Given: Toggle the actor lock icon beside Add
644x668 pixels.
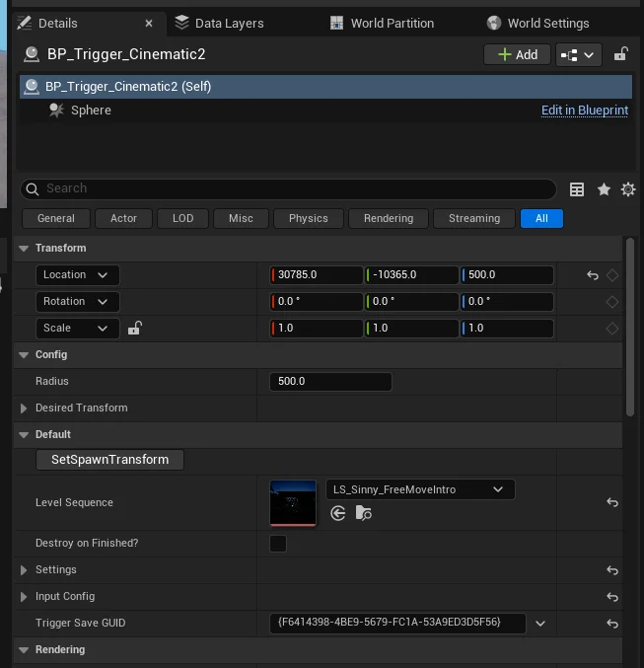Looking at the screenshot, I should [620, 54].
